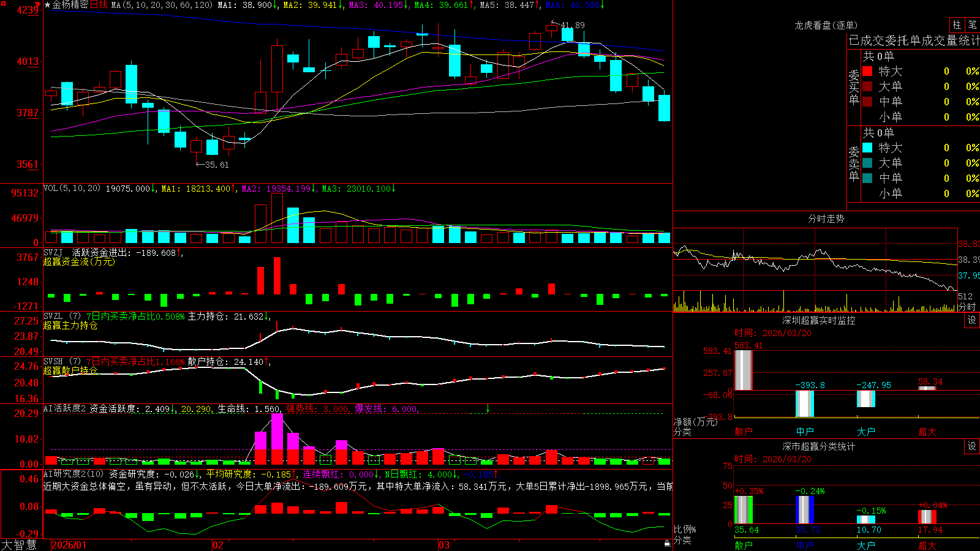Image resolution: width=980 pixels, height=551 pixels.
Task: Click the 02 month marker on timeline
Action: (x=218, y=545)
